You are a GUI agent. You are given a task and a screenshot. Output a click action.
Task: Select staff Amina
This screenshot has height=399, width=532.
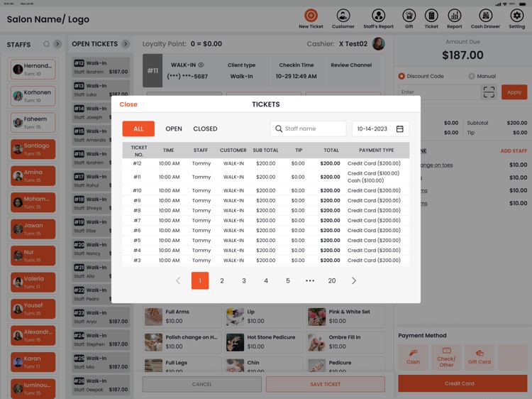pos(33,176)
